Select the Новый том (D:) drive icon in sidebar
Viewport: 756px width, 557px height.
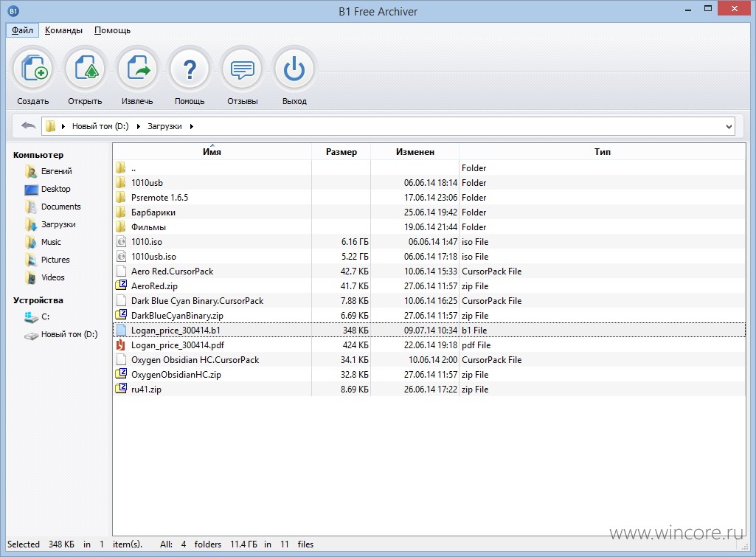click(31, 335)
